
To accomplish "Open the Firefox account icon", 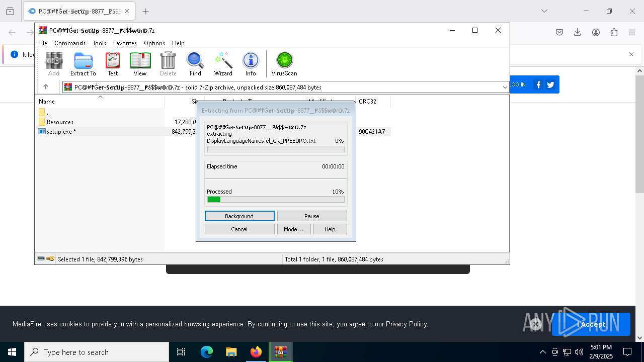I will pyautogui.click(x=596, y=32).
